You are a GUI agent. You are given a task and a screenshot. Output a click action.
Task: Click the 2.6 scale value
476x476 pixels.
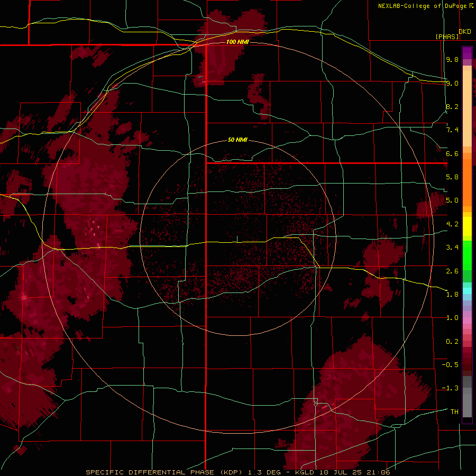[452, 271]
